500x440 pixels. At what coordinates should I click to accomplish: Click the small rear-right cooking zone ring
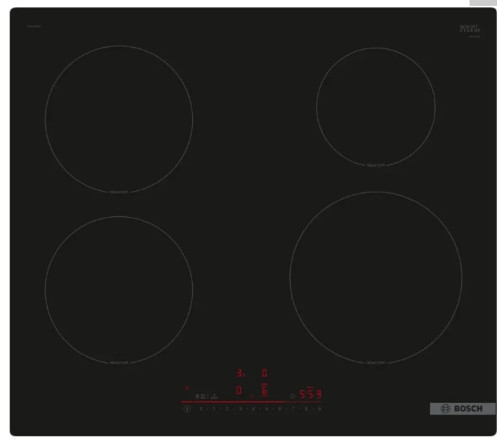click(376, 107)
